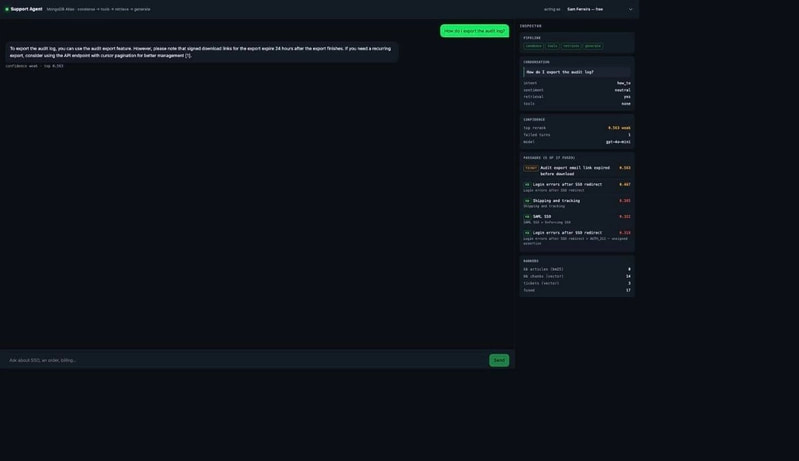
Task: Click the 'fused' ranker count 17
Action: pos(628,290)
